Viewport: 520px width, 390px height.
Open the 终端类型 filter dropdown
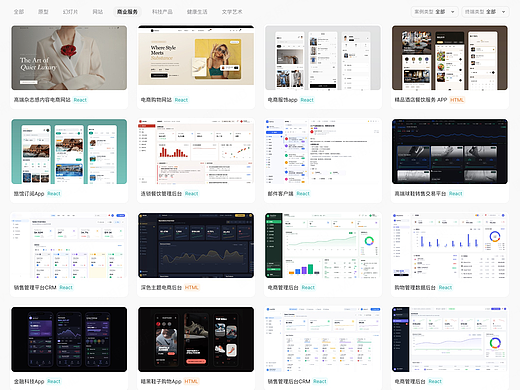click(485, 12)
